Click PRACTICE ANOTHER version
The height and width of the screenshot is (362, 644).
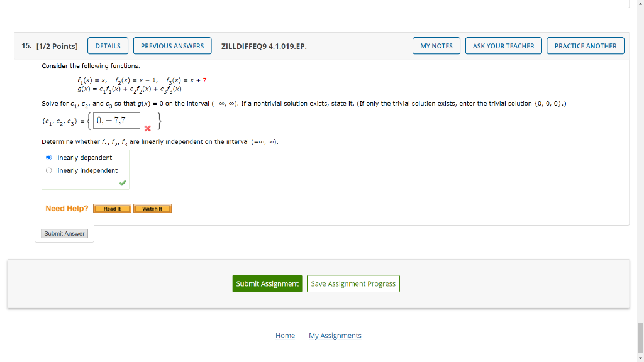[585, 45]
